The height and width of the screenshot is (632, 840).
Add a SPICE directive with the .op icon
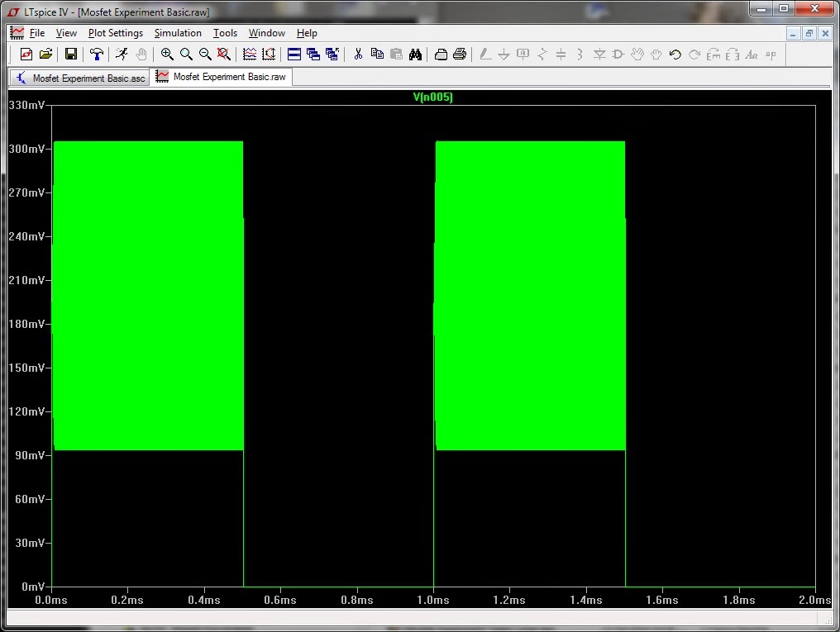[x=772, y=55]
